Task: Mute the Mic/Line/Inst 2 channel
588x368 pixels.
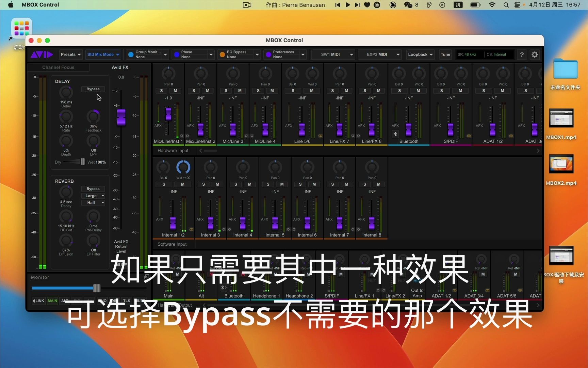Action: point(208,91)
